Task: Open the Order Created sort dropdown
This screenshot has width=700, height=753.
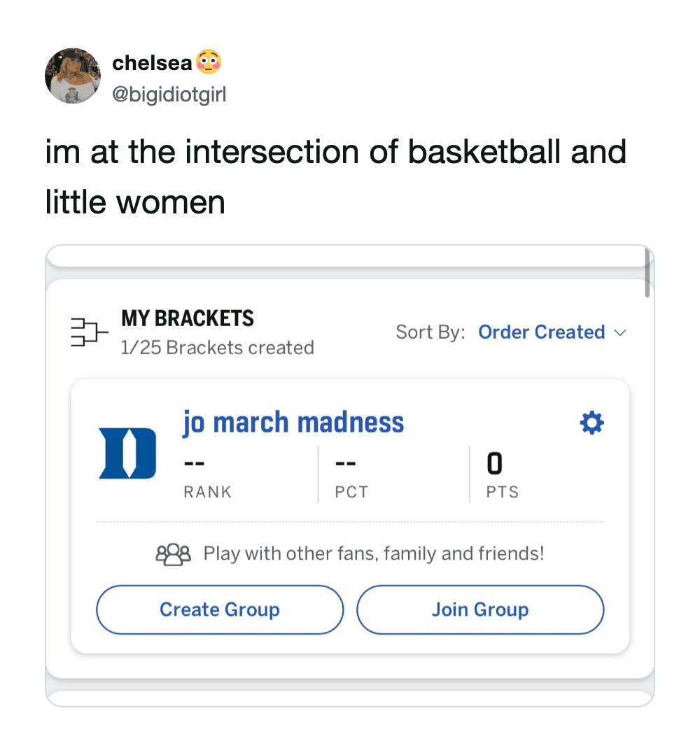Action: (542, 332)
